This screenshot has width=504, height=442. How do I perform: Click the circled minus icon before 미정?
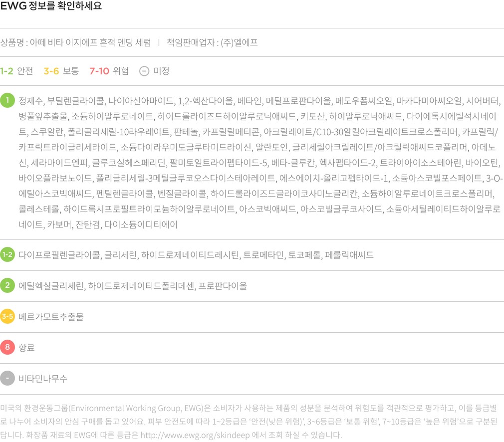point(144,71)
